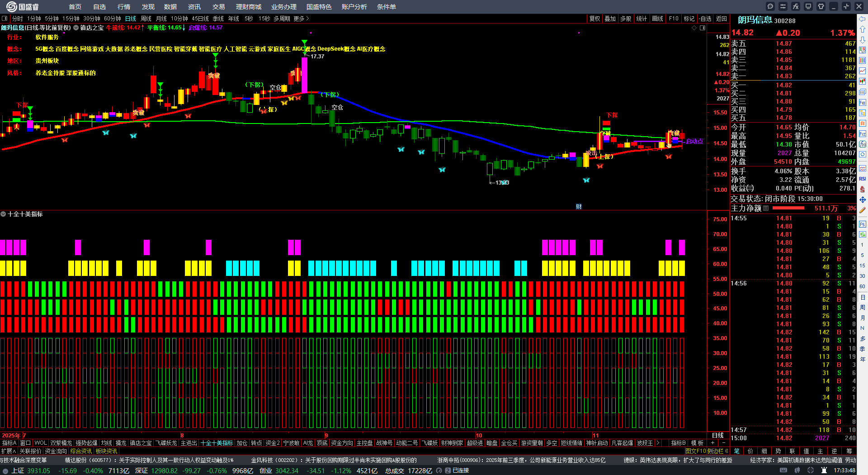Open the settings sliders icon in title bar
This screenshot has width=868, height=475.
(783, 6)
